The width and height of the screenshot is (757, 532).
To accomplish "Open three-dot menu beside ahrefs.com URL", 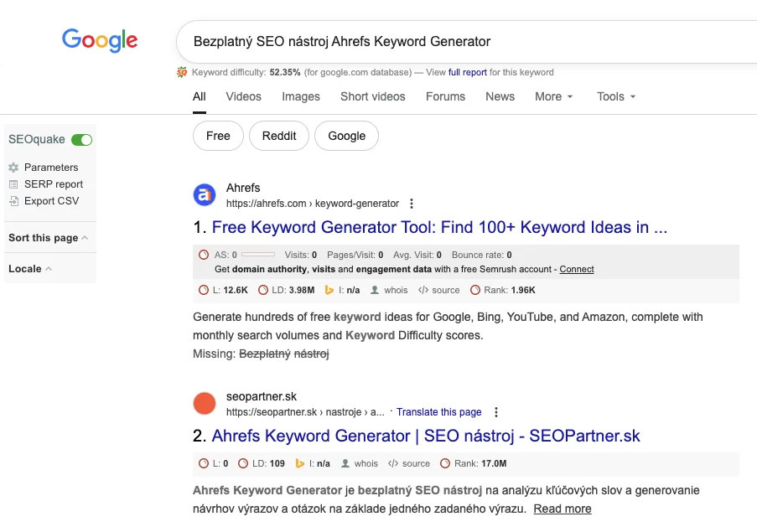I will 411,204.
